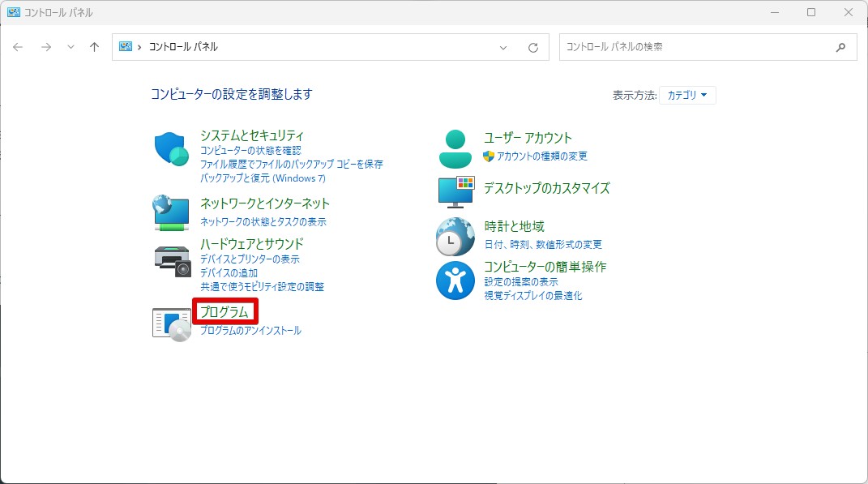Screen dimensions: 868x484
Task: Open the ネットワークとインターネット heading link
Action: pos(264,203)
